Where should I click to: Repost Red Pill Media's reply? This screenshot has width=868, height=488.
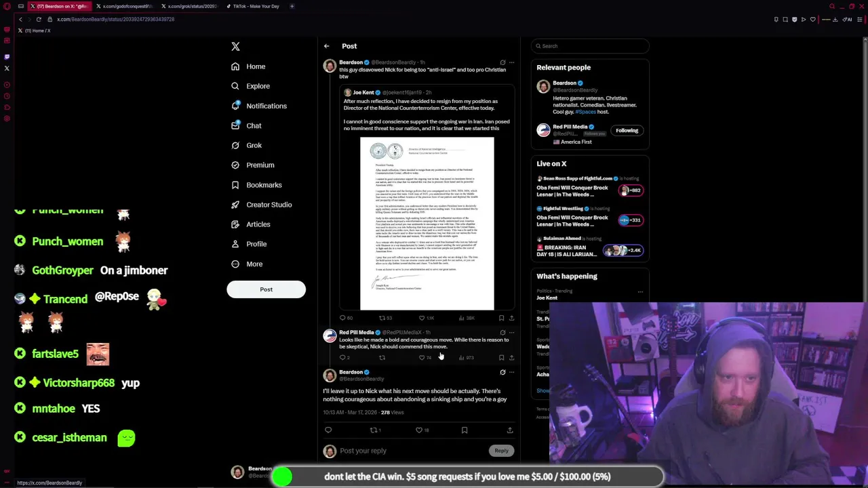coord(382,357)
